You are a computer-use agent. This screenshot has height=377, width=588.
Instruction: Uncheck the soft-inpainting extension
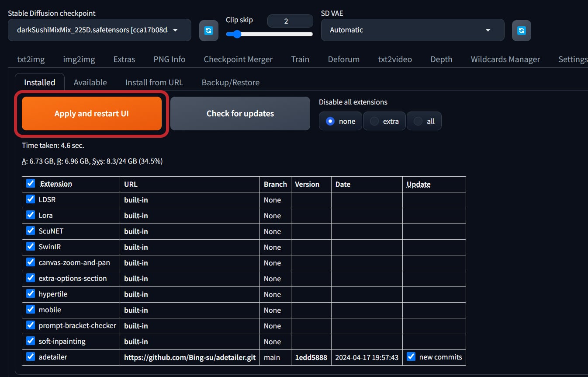click(31, 341)
